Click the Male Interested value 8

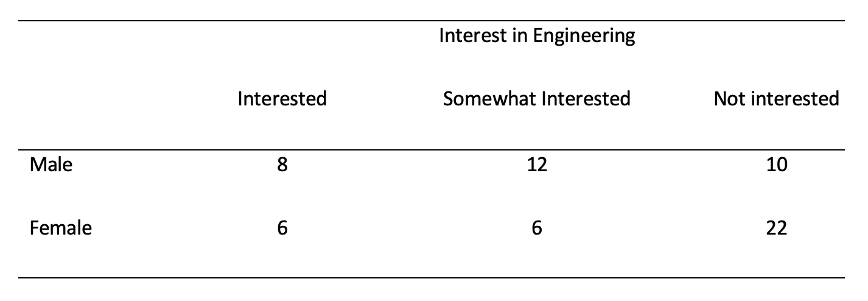[x=282, y=165]
